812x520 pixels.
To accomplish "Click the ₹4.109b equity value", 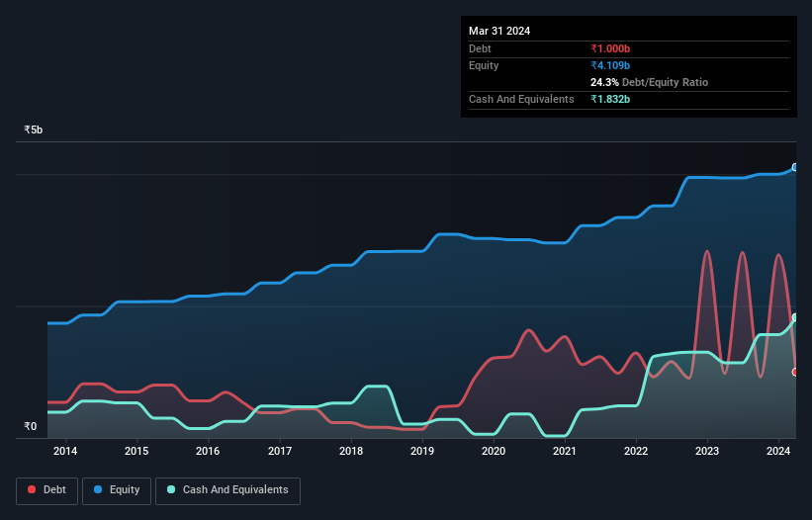I will [x=610, y=65].
